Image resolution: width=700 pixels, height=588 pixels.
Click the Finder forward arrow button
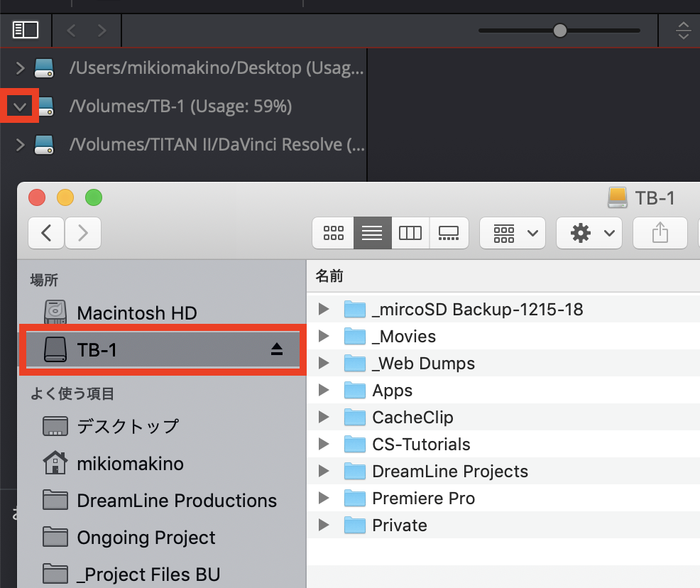coord(83,233)
